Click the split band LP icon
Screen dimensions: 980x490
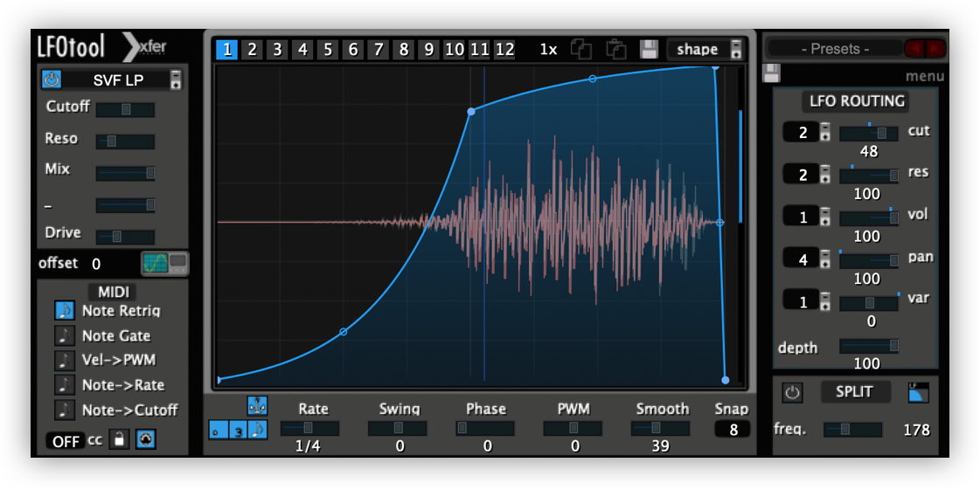(x=918, y=393)
